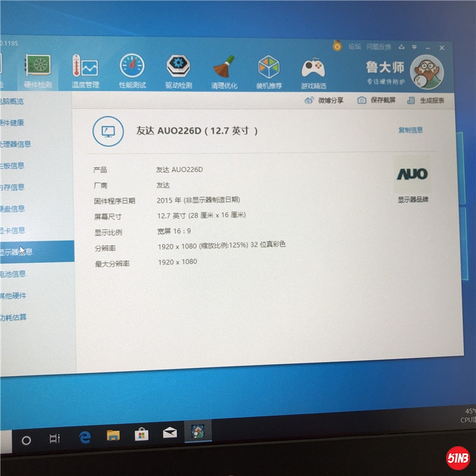Close the 鲁大师 window

(441, 48)
